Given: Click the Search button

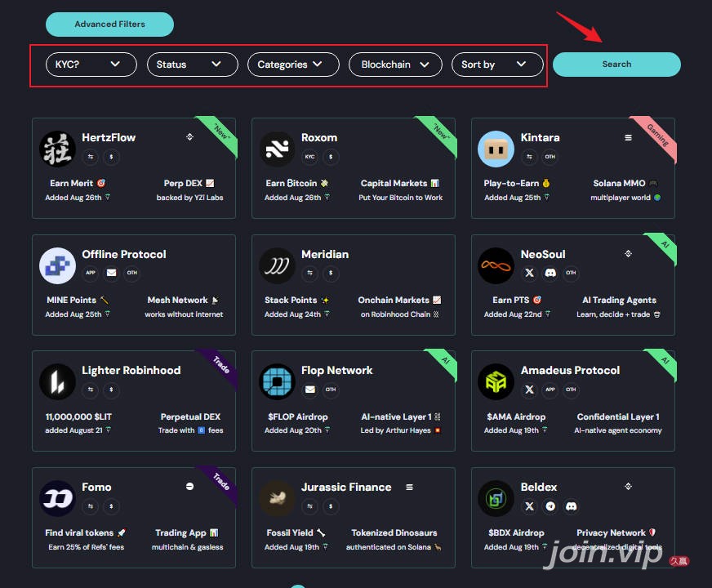Looking at the screenshot, I should [x=616, y=64].
